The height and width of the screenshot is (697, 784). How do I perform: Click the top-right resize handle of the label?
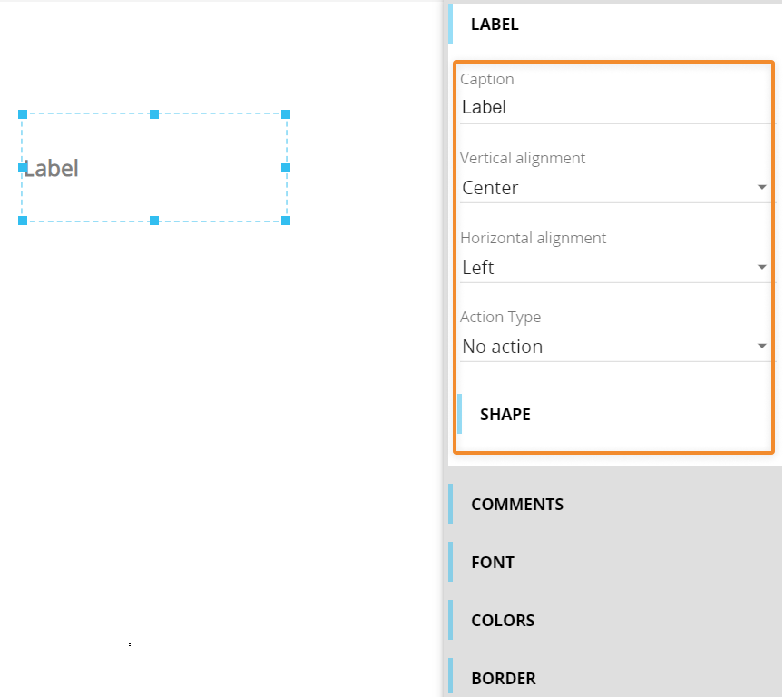tap(286, 114)
